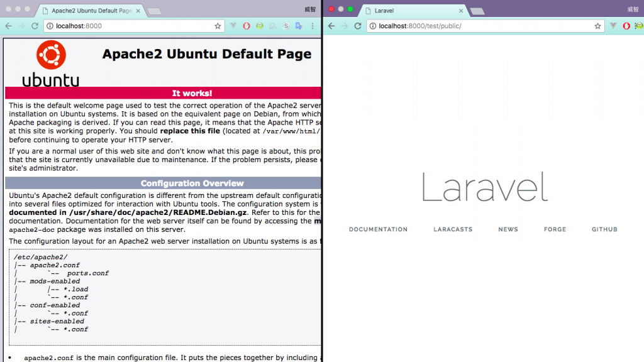Image resolution: width=644 pixels, height=362 pixels.
Task: Bookmark the Laravel page with star
Action: [x=597, y=26]
